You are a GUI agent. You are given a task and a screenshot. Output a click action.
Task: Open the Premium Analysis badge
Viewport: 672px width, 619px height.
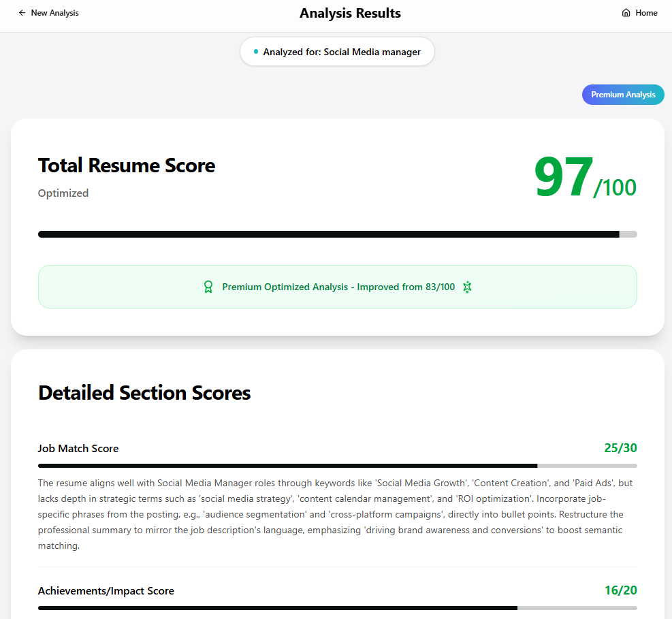point(622,94)
